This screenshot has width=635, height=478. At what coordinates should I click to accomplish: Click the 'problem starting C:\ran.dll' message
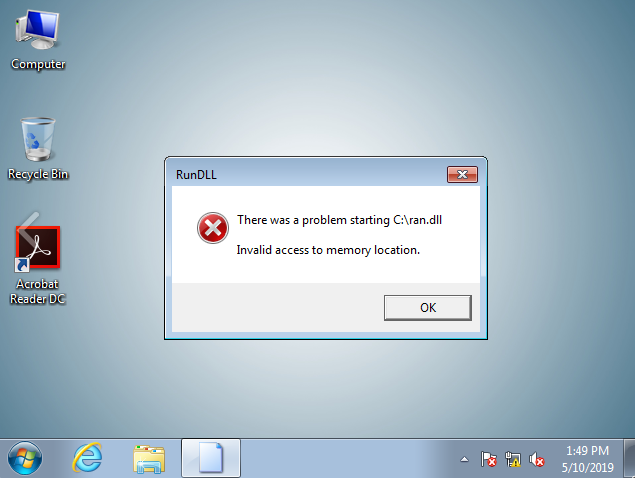click(339, 220)
